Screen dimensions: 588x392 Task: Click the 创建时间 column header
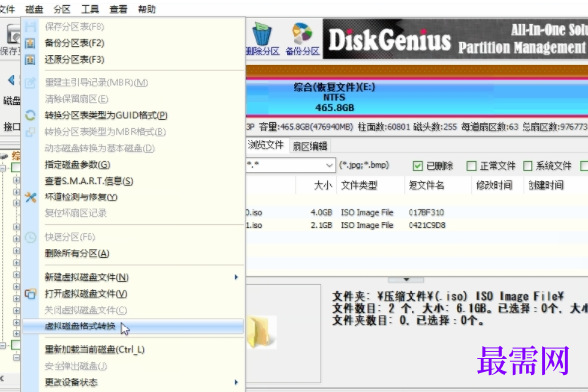point(545,185)
